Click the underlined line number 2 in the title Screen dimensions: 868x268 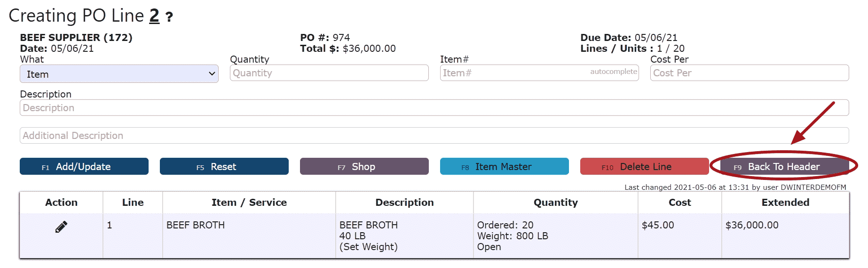154,16
